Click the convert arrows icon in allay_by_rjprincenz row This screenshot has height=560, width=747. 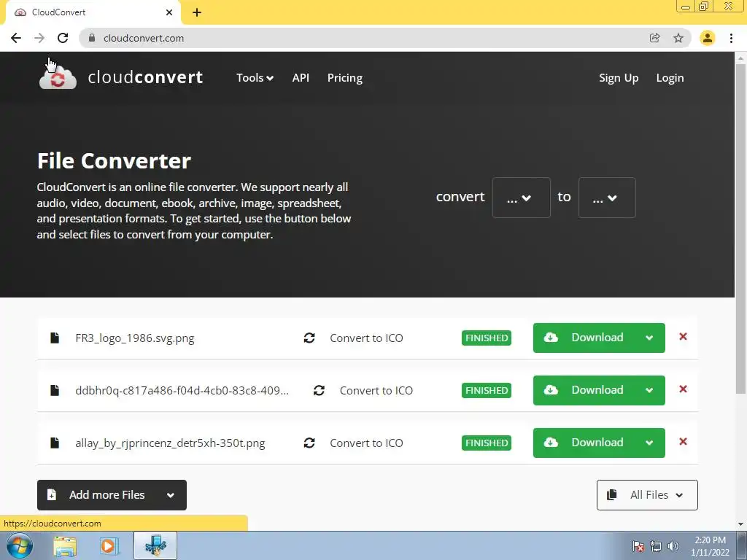(309, 443)
